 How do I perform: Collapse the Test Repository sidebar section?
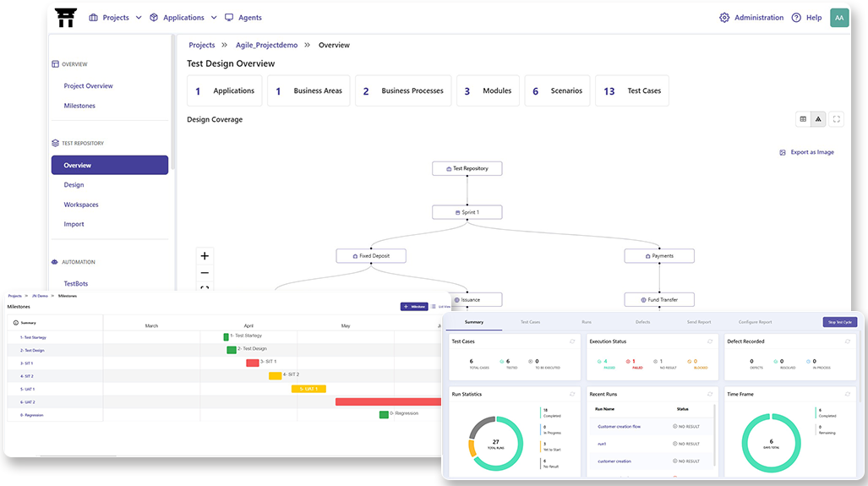point(83,144)
